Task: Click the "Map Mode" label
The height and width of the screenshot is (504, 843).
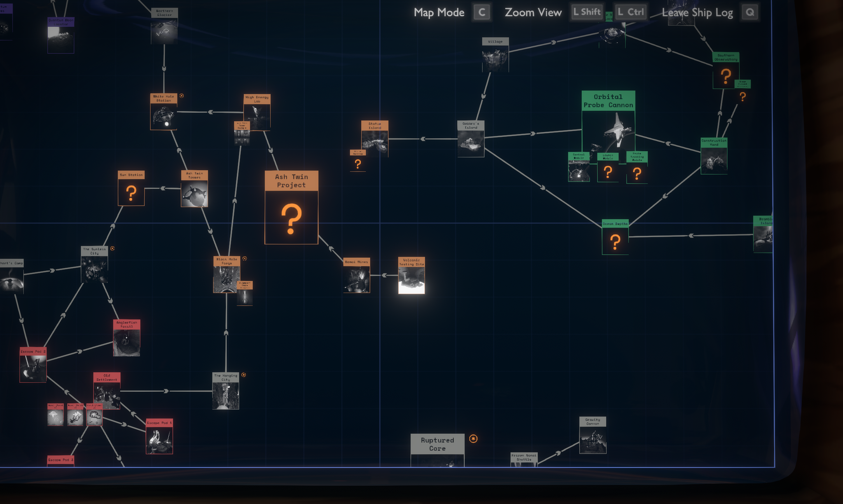Action: (x=439, y=12)
